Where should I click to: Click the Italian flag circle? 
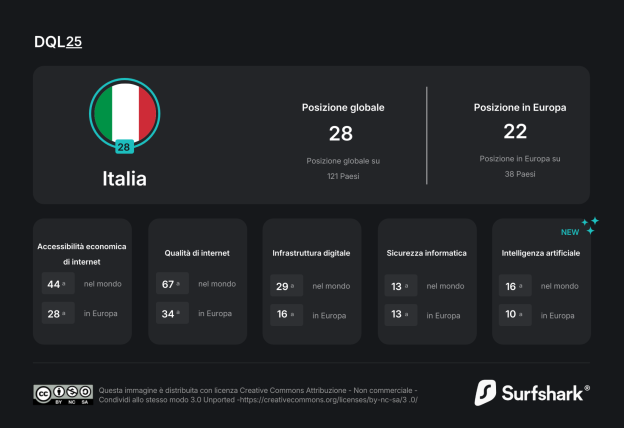coord(124,109)
